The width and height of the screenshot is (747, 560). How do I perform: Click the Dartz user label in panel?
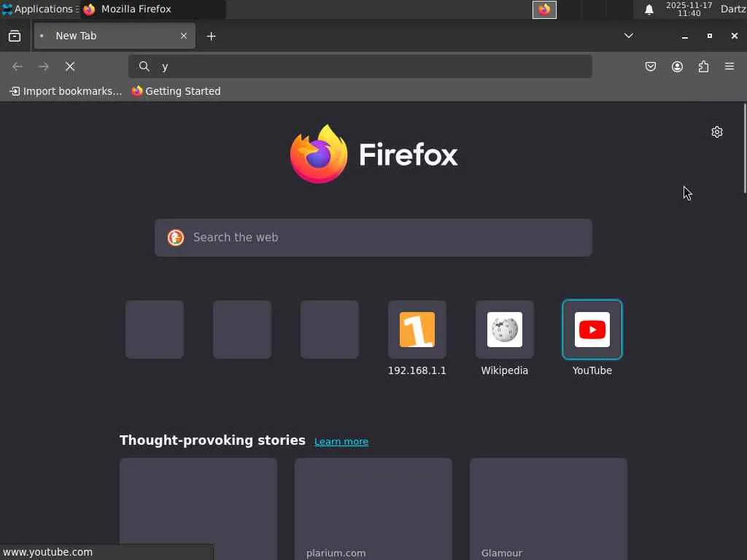pos(733,9)
